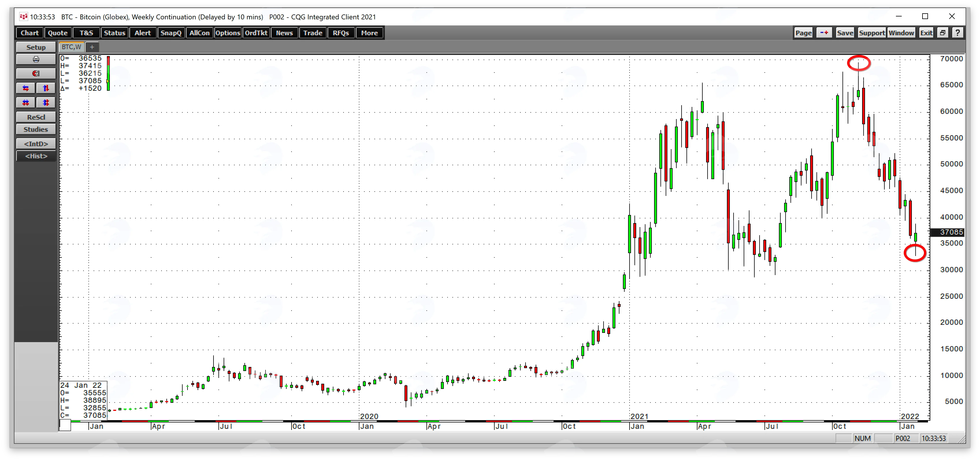Click the vertical compress arrows icon

[x=46, y=103]
